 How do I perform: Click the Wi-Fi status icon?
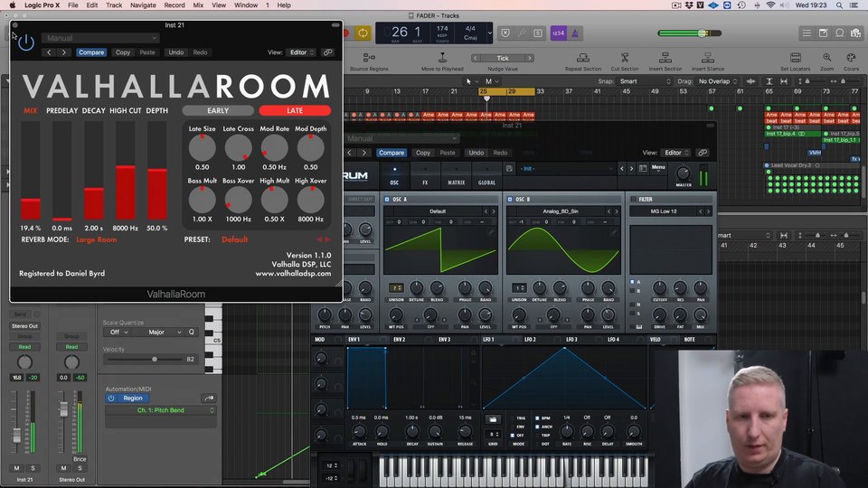pyautogui.click(x=770, y=5)
